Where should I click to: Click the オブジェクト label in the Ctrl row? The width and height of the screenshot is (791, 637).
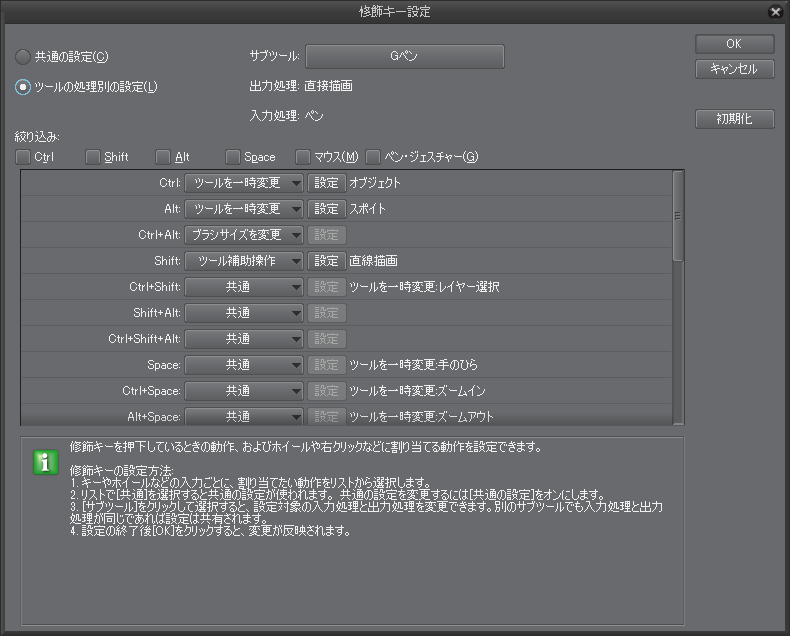pos(375,183)
